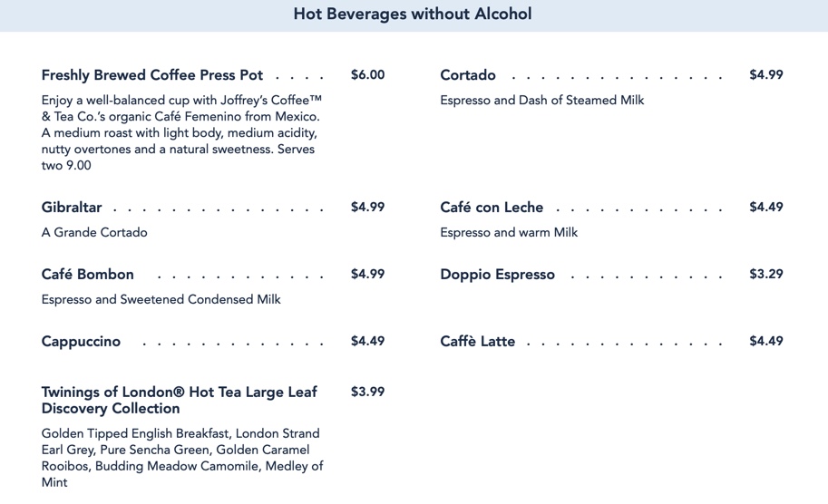Click the Golden Tipped English Breakfast tea list
Screen dimensions: 828x504
pyautogui.click(x=181, y=458)
